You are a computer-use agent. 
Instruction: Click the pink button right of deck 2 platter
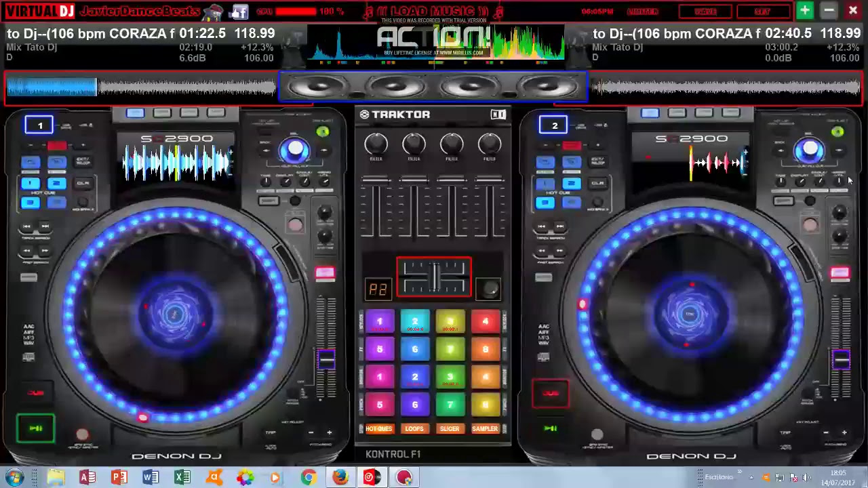point(840,273)
